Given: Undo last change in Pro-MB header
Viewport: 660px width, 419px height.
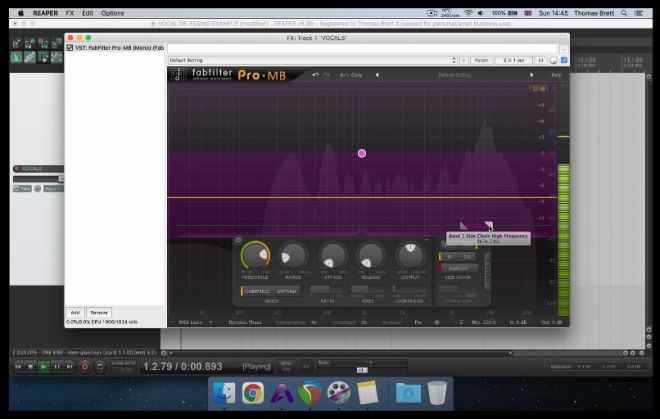Looking at the screenshot, I should (x=315, y=75).
